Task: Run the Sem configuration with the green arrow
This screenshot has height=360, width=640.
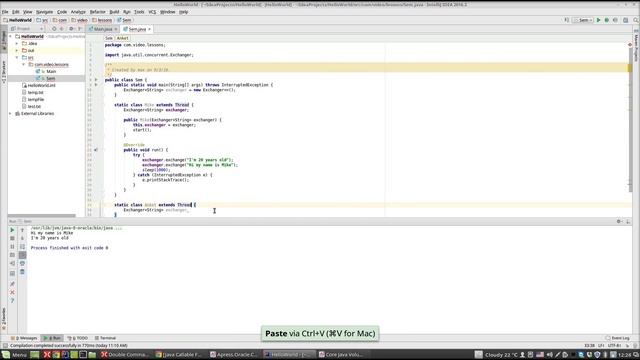Action: point(598,20)
